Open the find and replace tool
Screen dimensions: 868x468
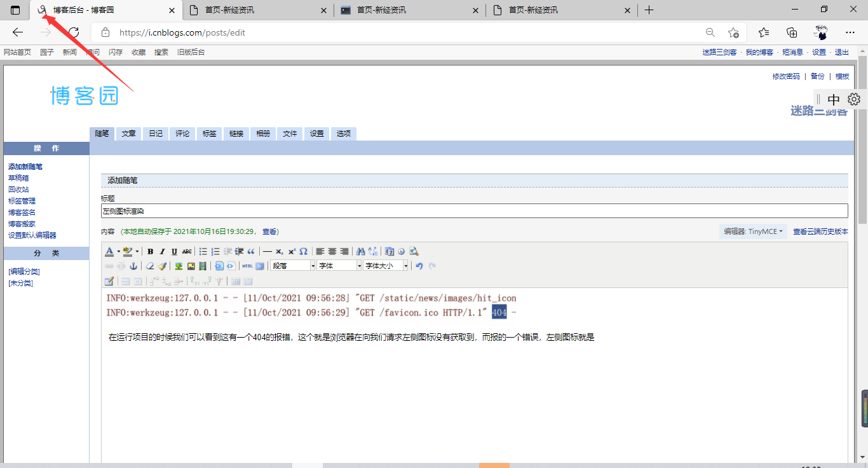[x=373, y=251]
